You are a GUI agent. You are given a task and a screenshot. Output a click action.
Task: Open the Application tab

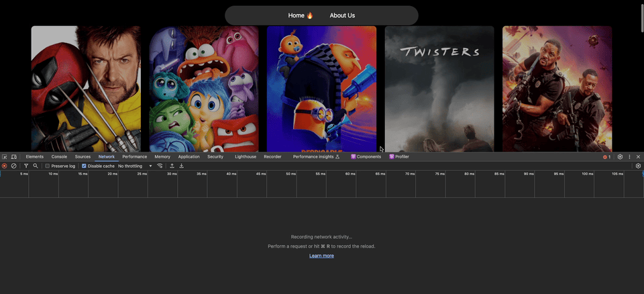coord(189,156)
